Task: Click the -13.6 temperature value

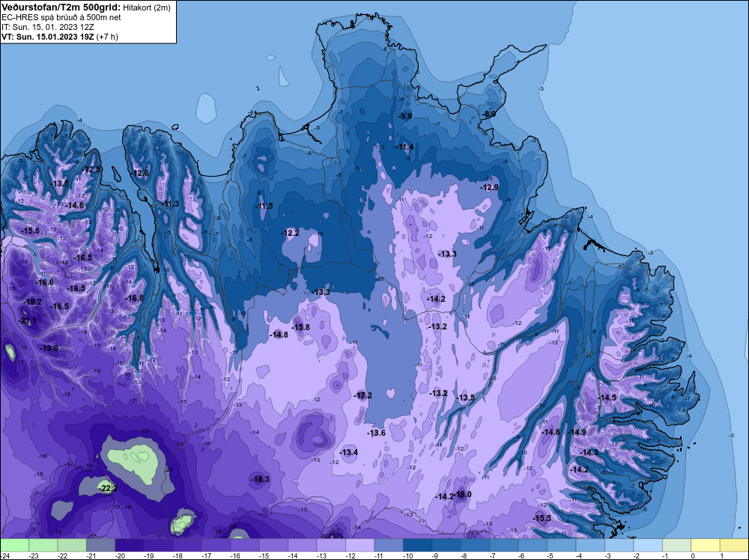Action: pyautogui.click(x=377, y=433)
